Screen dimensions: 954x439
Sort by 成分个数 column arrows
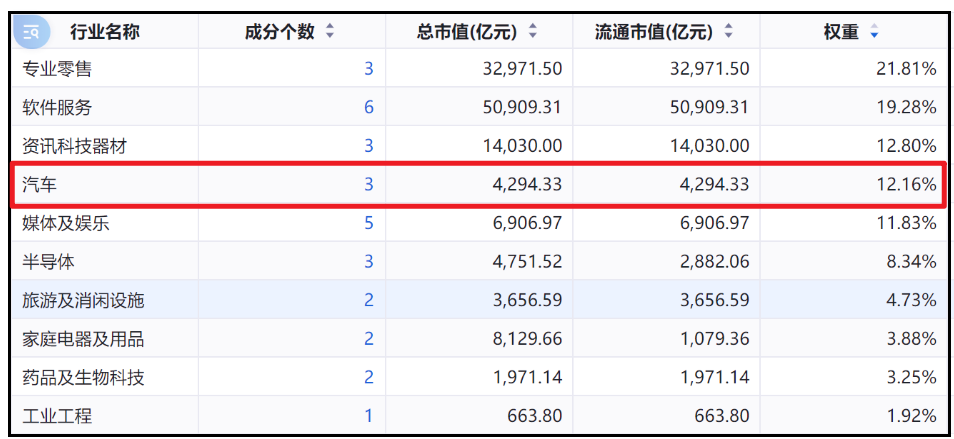pyautogui.click(x=330, y=32)
